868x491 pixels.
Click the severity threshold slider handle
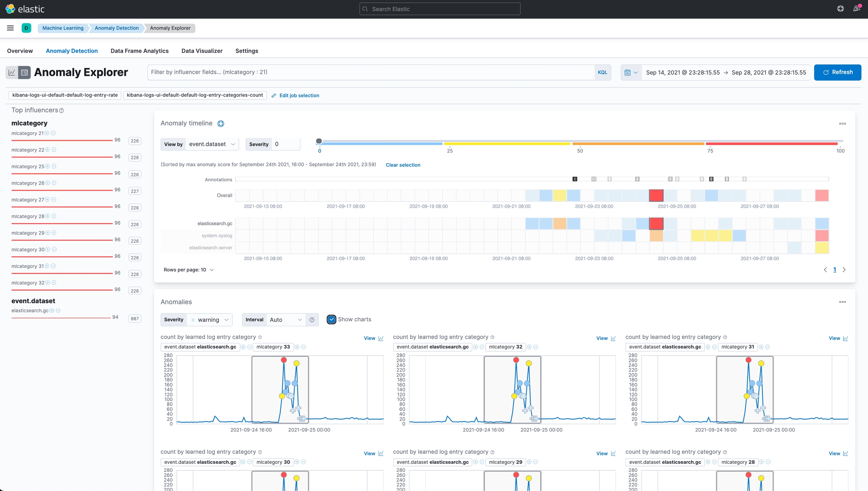point(319,141)
